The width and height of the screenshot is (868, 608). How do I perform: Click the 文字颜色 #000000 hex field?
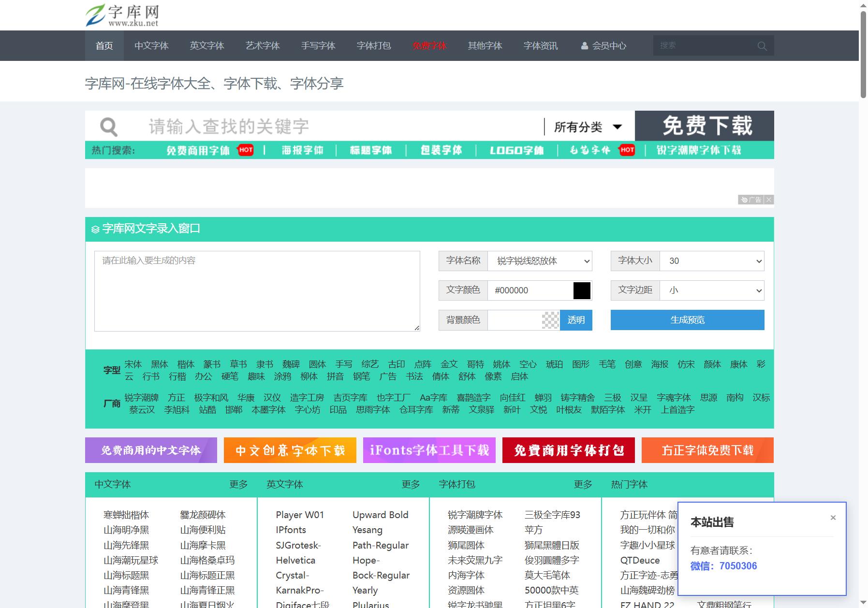click(530, 290)
